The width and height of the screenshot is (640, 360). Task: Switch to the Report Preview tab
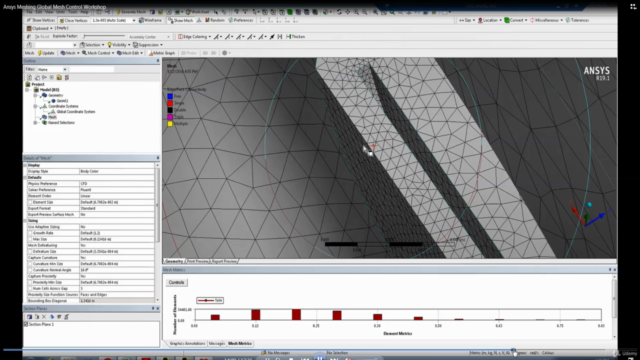click(224, 261)
